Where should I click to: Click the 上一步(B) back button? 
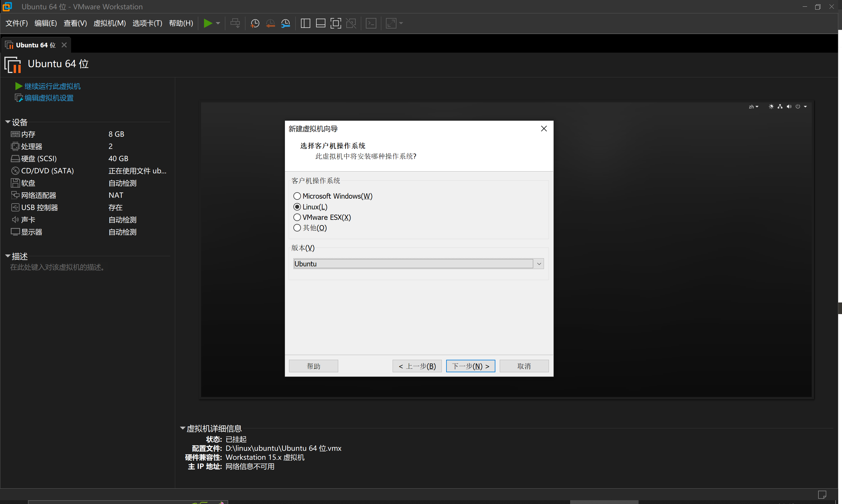(417, 366)
